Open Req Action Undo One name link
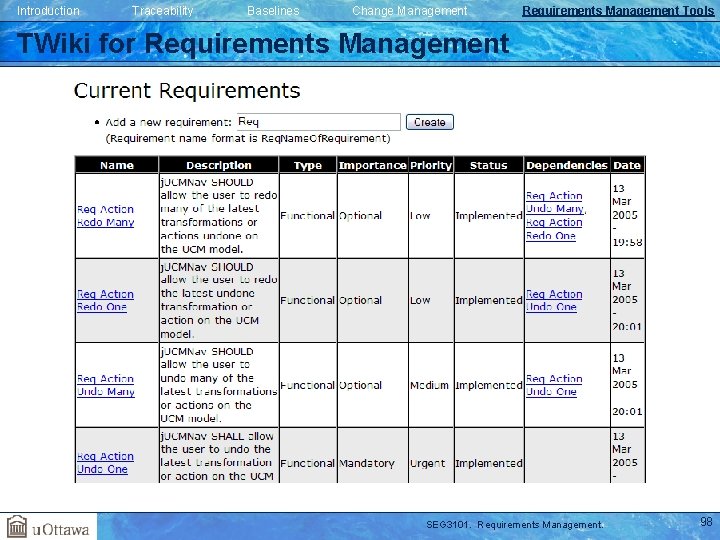 tap(105, 463)
